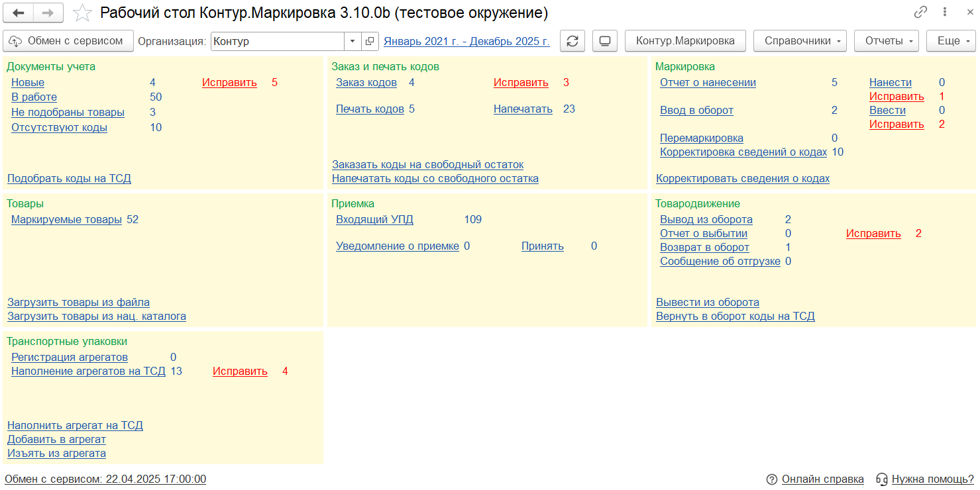980x490 pixels.
Task: Click the Ввести link
Action: 887,111
